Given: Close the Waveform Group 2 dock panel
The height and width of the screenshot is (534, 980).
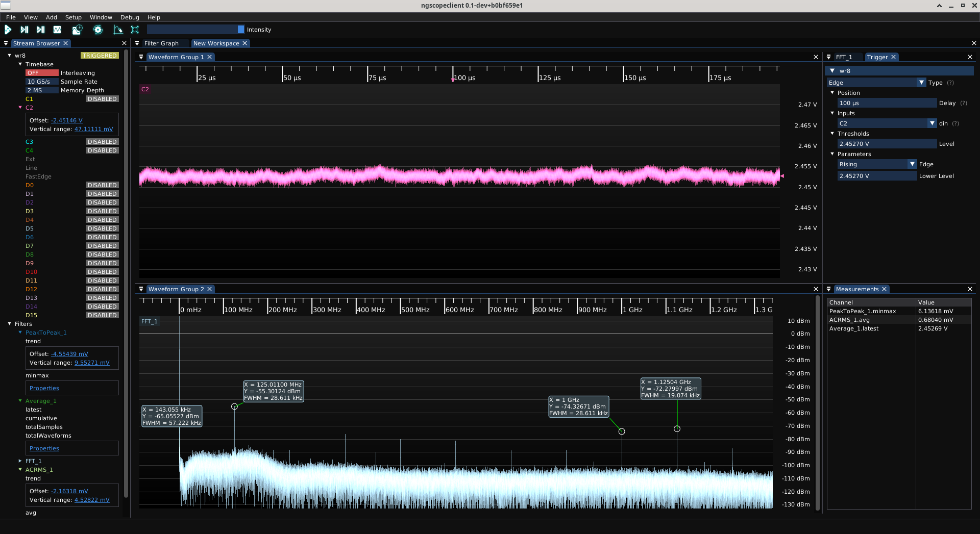Looking at the screenshot, I should (816, 289).
